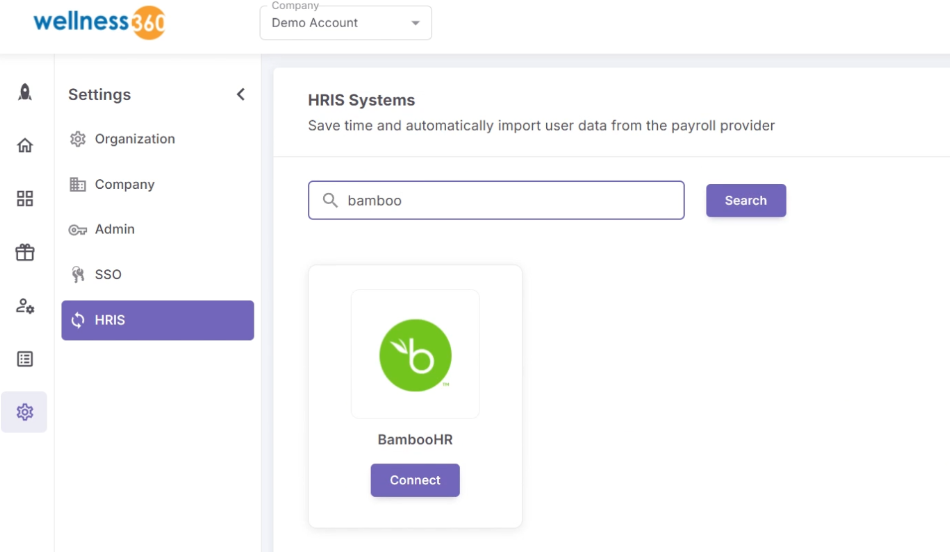
Task: Select the settings gear in sidebar
Action: tap(24, 412)
